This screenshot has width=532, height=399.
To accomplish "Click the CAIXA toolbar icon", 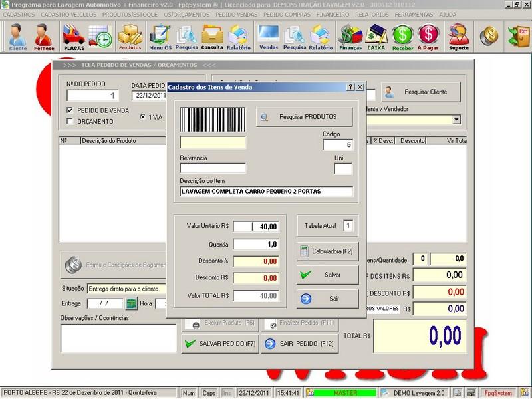I will tap(377, 37).
